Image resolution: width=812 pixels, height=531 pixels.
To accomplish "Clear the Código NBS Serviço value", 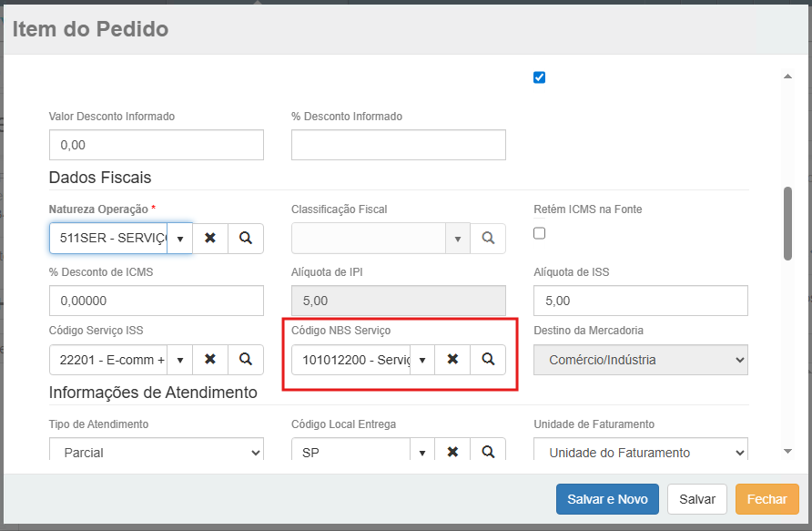I will (x=452, y=360).
